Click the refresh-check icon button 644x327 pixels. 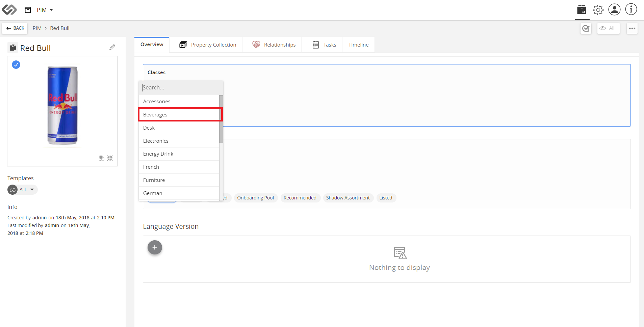(586, 28)
